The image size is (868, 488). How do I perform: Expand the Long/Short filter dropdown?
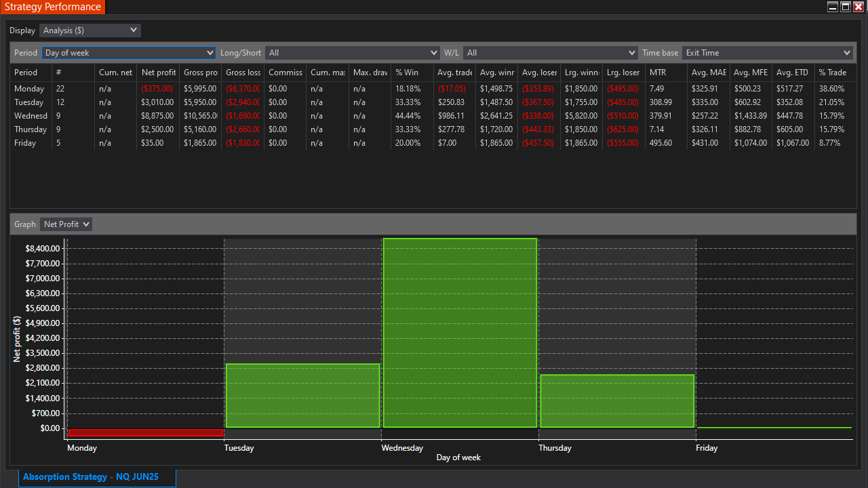(353, 53)
